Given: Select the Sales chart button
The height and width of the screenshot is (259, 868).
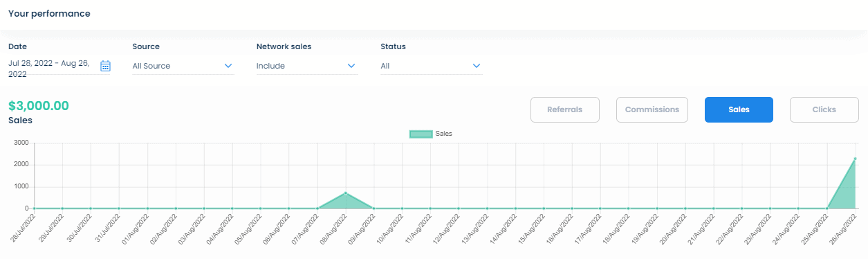Looking at the screenshot, I should pos(739,109).
